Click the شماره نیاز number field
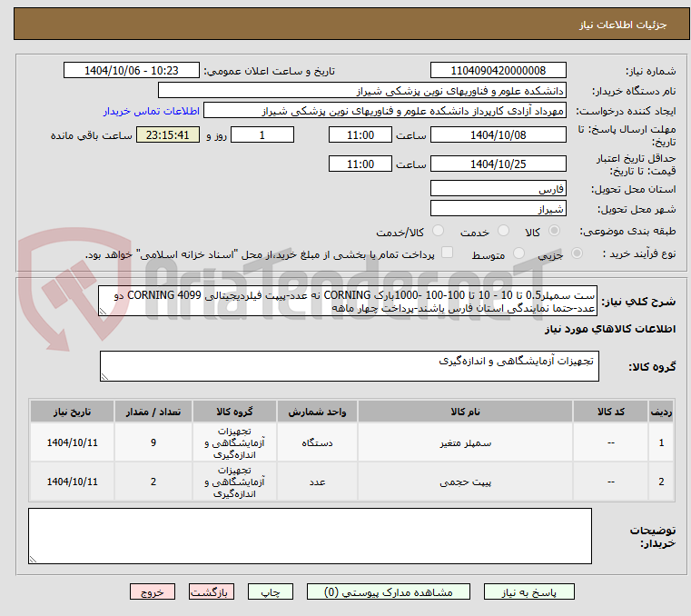Viewport: 691px width, 616px height. 498,71
